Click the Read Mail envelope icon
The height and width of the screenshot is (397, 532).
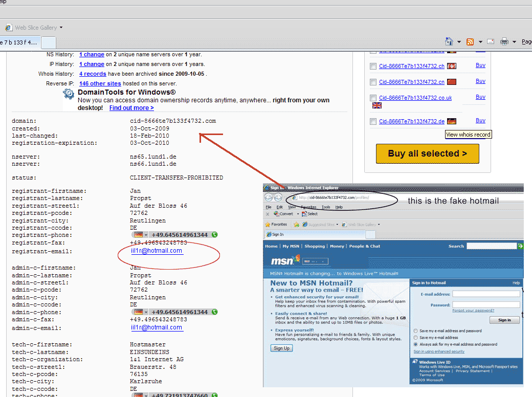(x=490, y=42)
